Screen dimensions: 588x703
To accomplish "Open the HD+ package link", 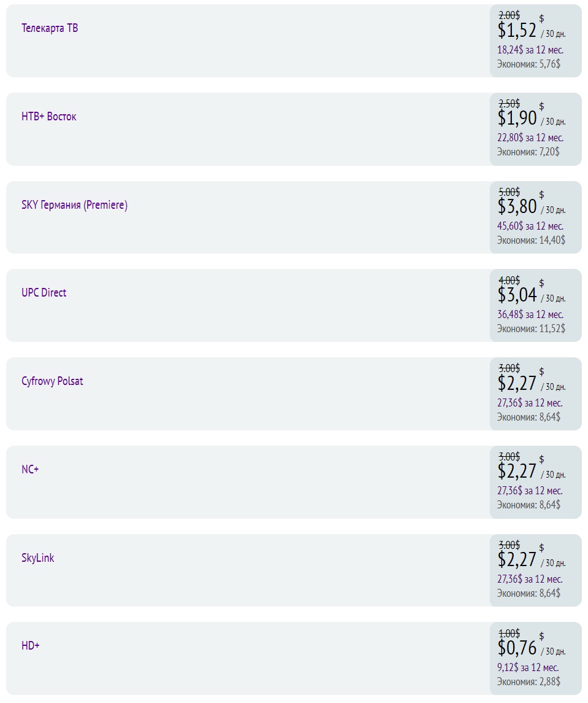I will point(31,646).
